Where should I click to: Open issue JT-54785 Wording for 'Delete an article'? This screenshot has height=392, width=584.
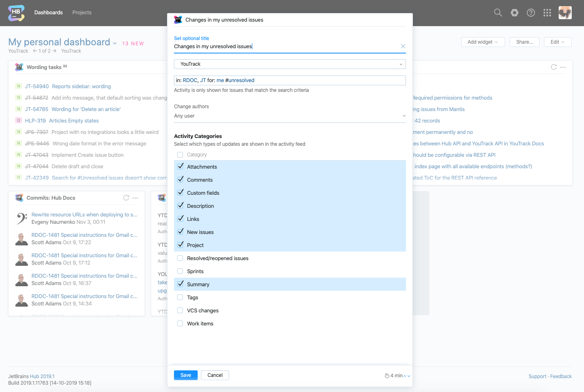point(73,109)
